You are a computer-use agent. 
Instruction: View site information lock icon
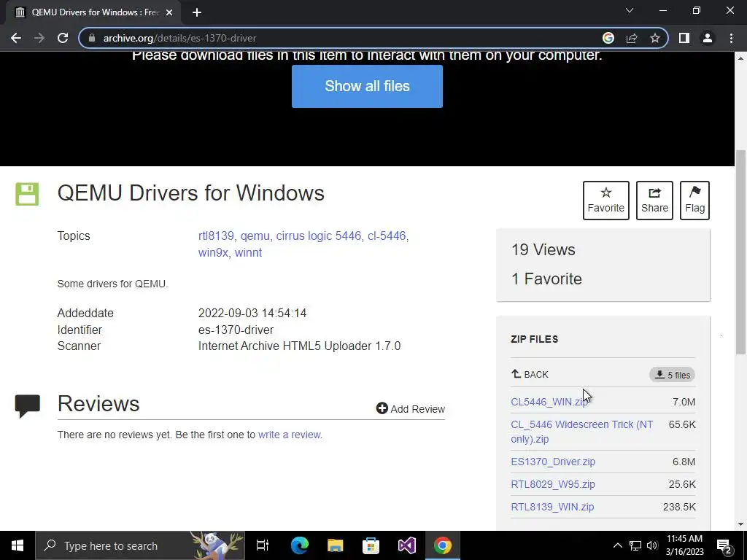tap(92, 38)
